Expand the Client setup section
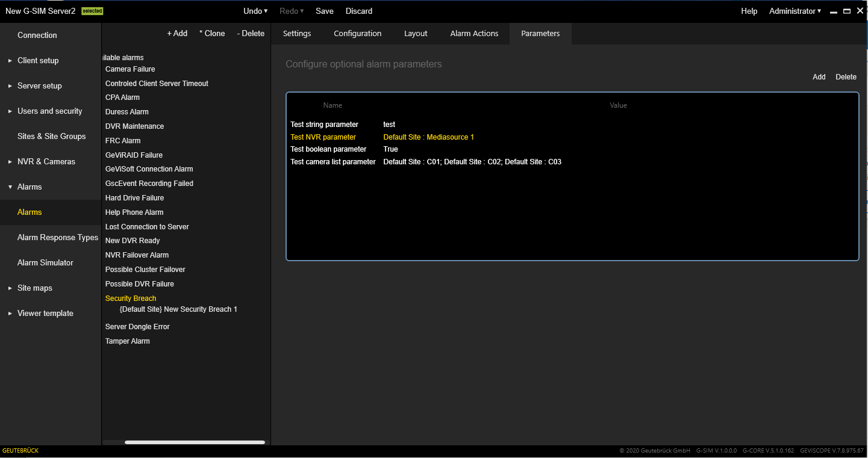The image size is (868, 458). (38, 60)
